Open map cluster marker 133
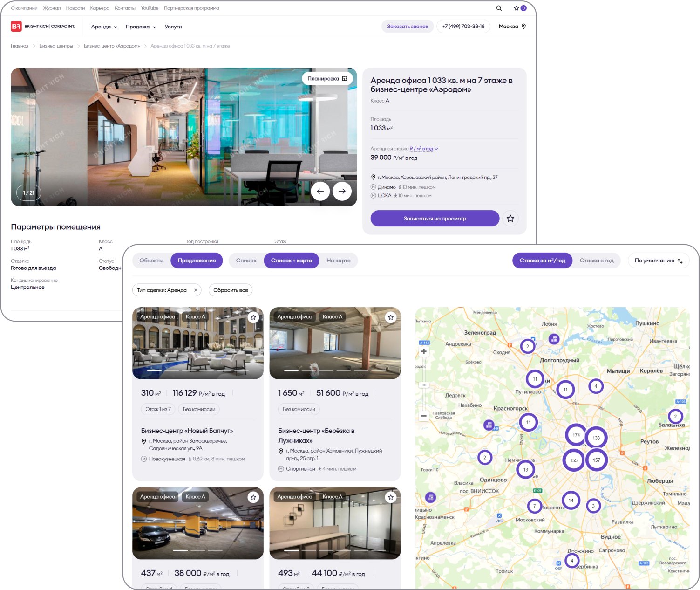 tap(596, 438)
